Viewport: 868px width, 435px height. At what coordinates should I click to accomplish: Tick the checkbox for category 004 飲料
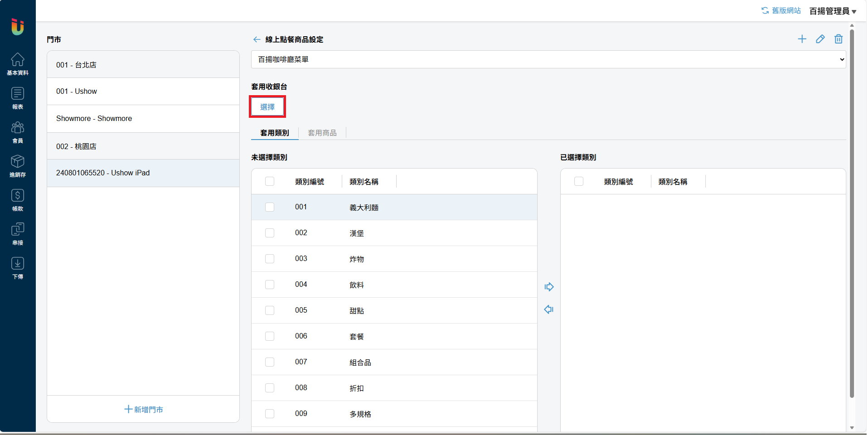pos(270,285)
